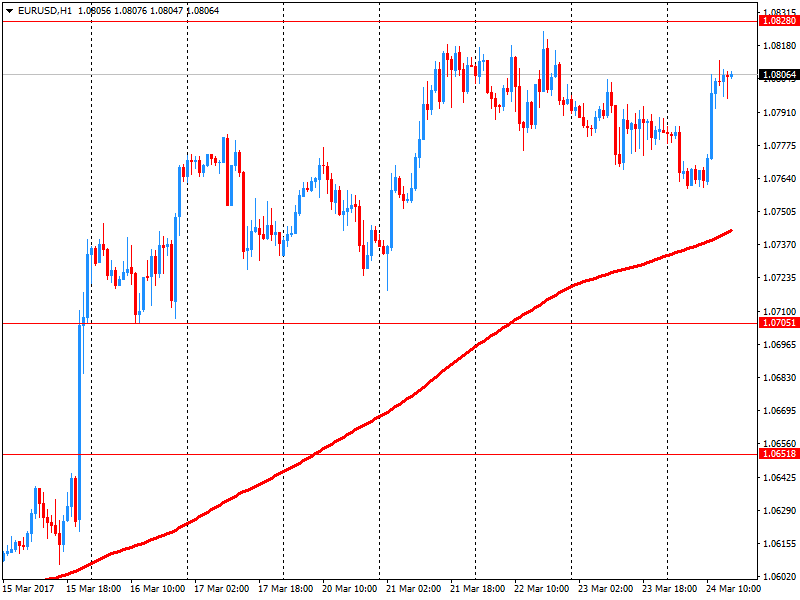Viewport: 800px width, 600px height.
Task: Click the 16 Mar 10:00 time label
Action: [158, 589]
